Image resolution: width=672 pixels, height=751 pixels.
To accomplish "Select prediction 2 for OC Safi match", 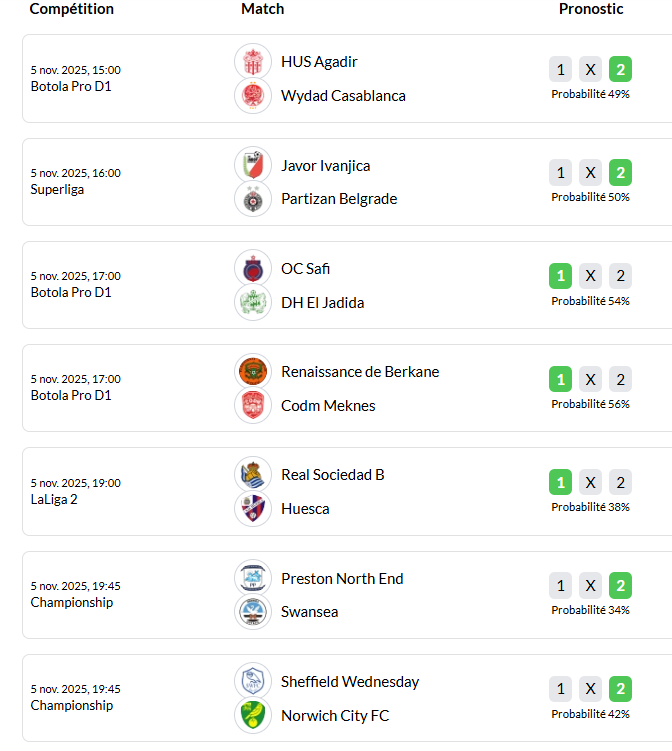I will [620, 276].
